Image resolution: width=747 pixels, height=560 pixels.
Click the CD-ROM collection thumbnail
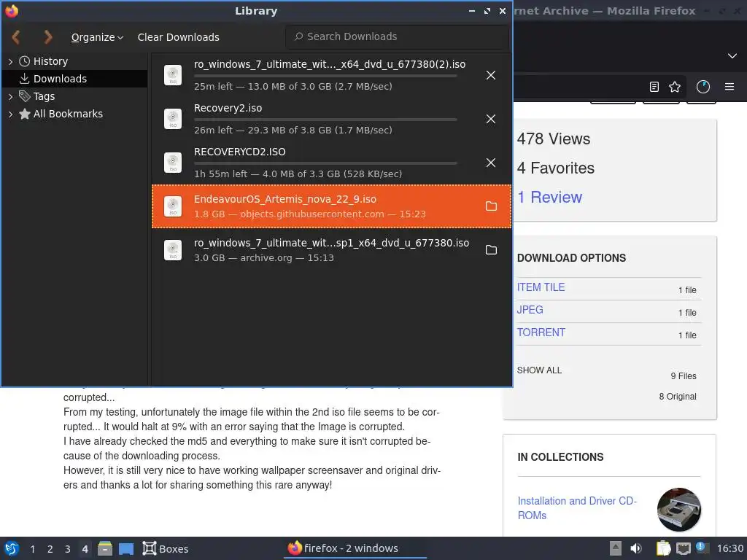tap(679, 509)
